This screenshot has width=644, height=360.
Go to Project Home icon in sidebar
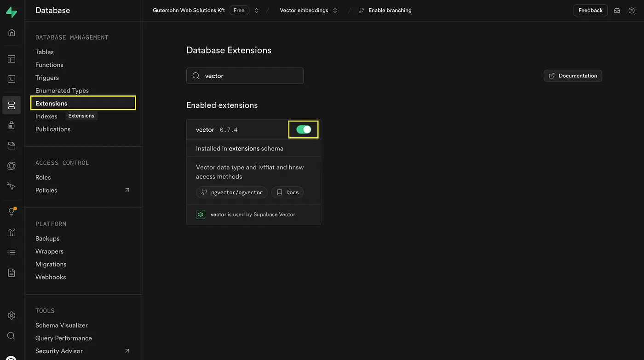[11, 33]
